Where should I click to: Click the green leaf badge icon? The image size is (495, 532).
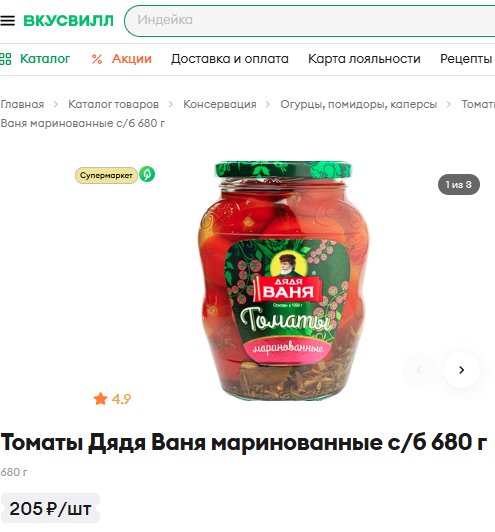(x=147, y=174)
